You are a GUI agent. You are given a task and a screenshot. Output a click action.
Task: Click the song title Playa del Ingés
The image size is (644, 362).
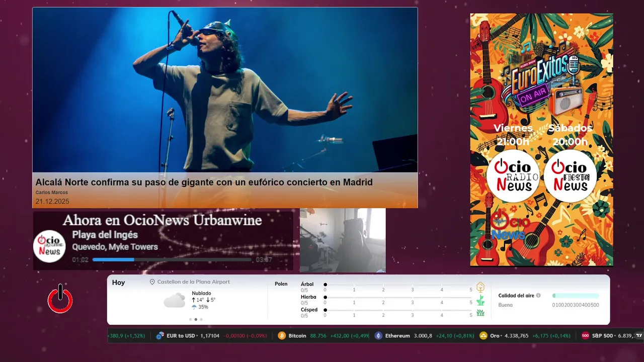pos(105,235)
